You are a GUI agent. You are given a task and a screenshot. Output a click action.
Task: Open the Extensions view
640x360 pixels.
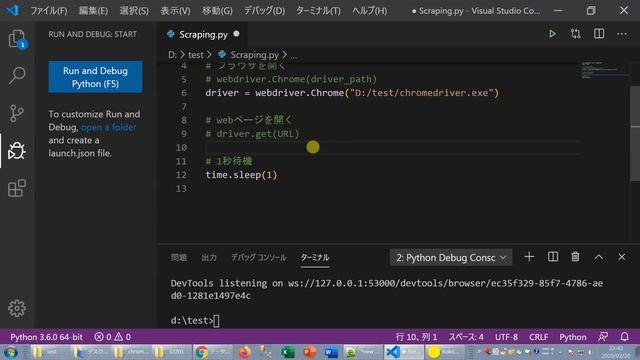(17, 188)
